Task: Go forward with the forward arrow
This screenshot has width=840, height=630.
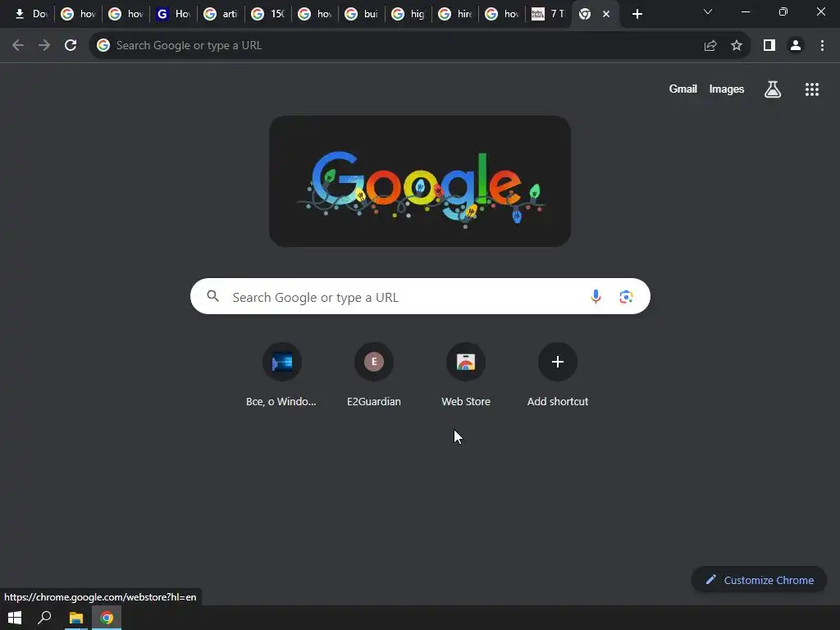Action: pos(44,46)
